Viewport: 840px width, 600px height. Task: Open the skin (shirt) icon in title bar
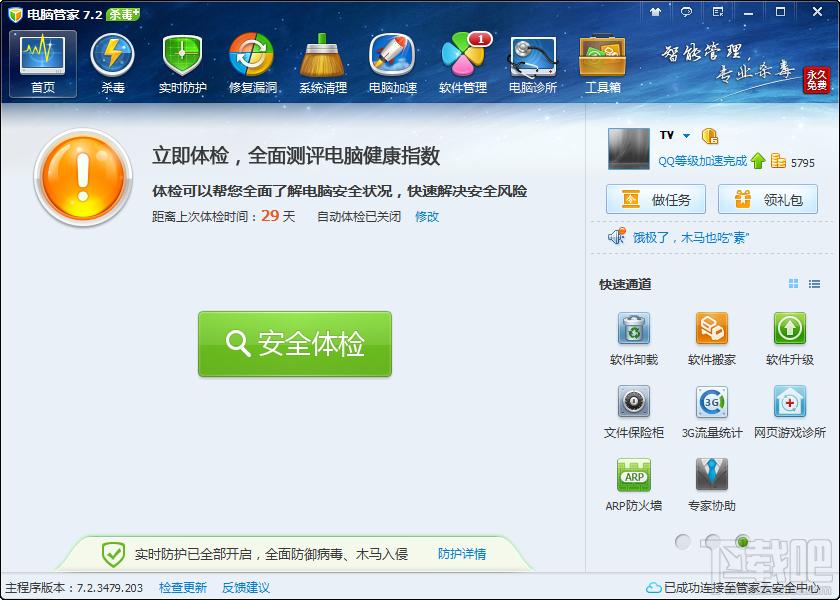pos(655,12)
